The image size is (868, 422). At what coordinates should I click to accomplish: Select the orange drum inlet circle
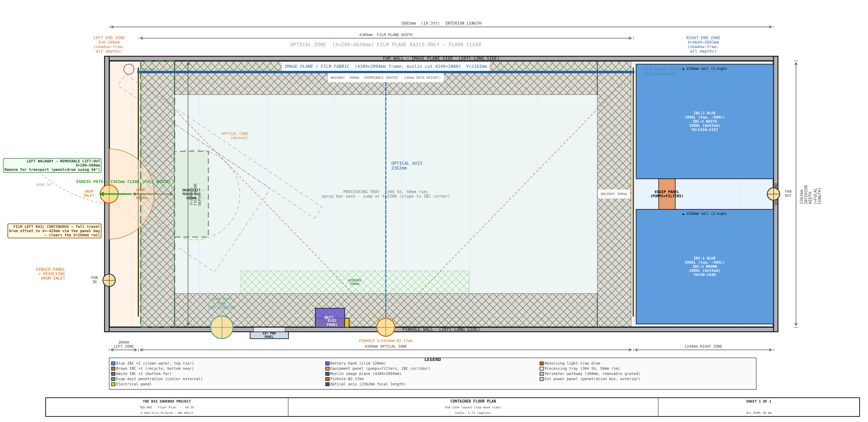109,194
